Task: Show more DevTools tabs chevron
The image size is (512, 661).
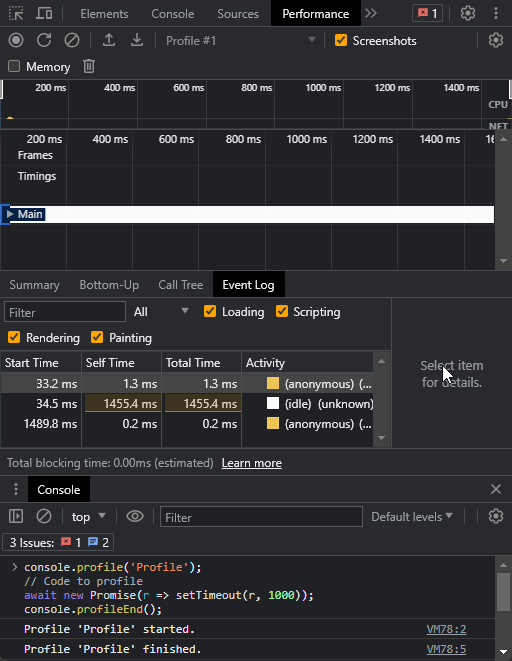Action: tap(371, 13)
